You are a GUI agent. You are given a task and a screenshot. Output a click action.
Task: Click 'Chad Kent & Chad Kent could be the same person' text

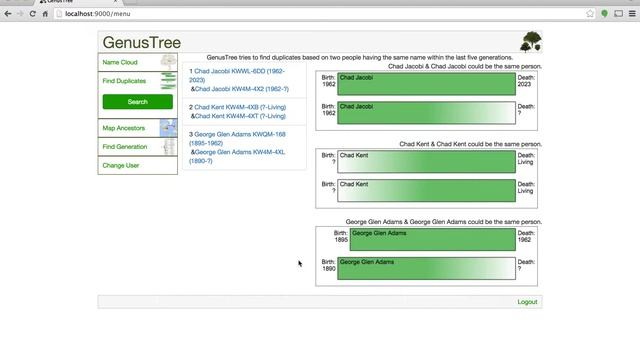pos(471,144)
